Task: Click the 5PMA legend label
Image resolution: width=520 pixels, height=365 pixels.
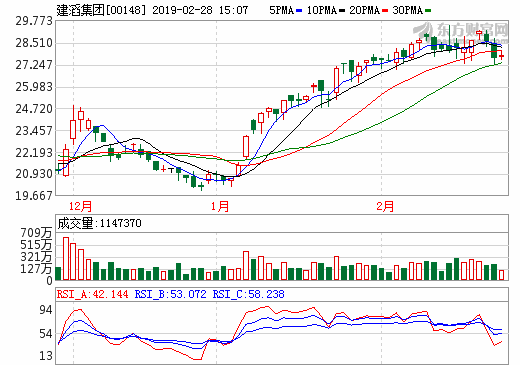Action: click(281, 10)
